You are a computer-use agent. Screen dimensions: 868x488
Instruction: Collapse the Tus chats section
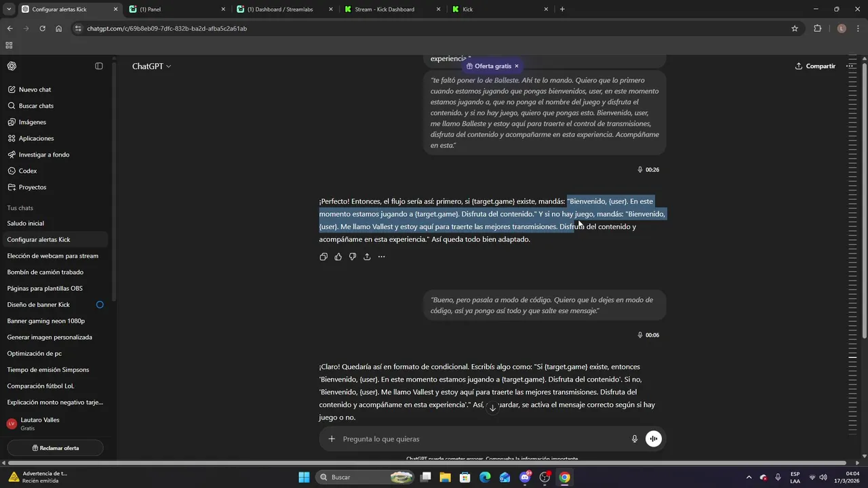point(20,208)
